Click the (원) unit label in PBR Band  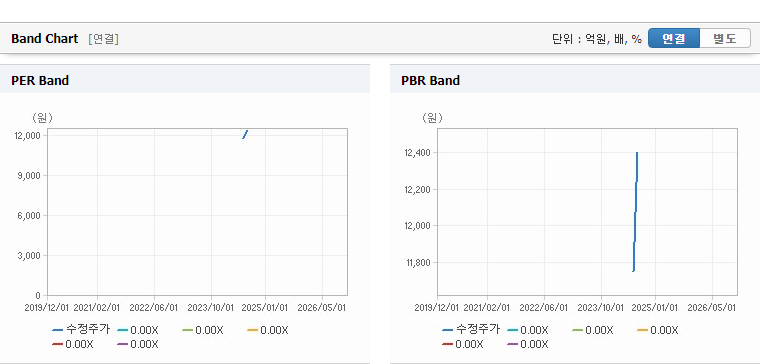tap(432, 117)
